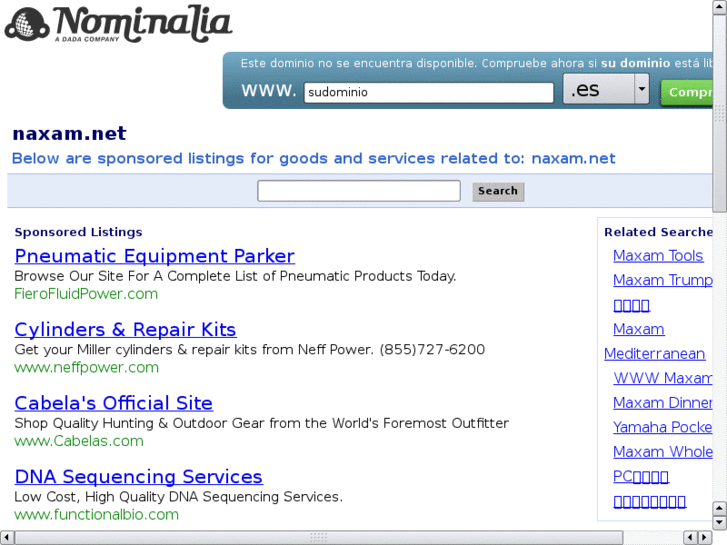Visit www.Cabelas.com link
Screen dimensions: 727x545
pyautogui.click(x=79, y=441)
